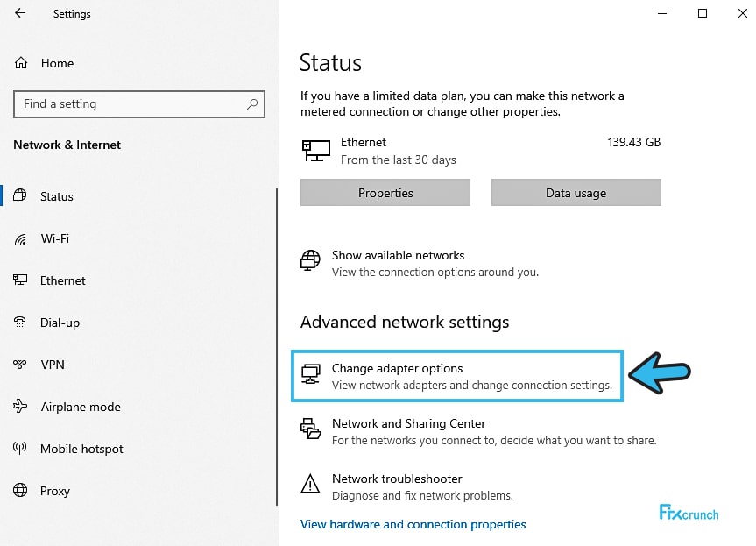Click the Advanced network settings heading

(x=405, y=322)
